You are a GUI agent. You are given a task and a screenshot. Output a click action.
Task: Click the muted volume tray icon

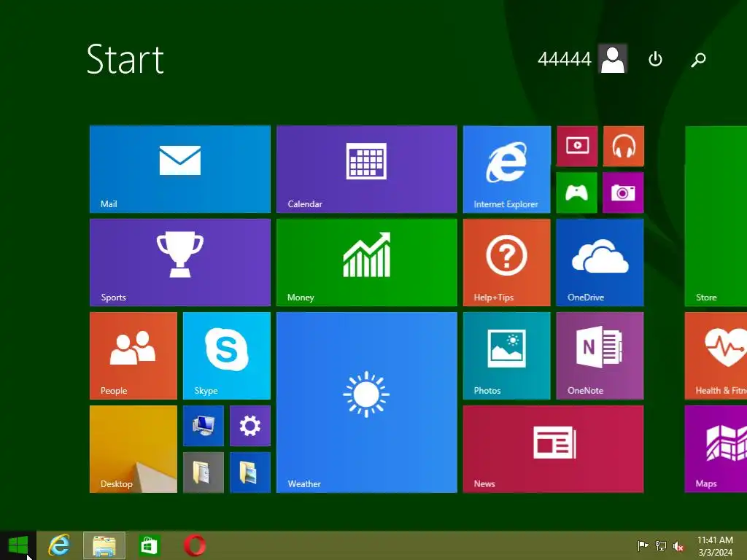[678, 546]
